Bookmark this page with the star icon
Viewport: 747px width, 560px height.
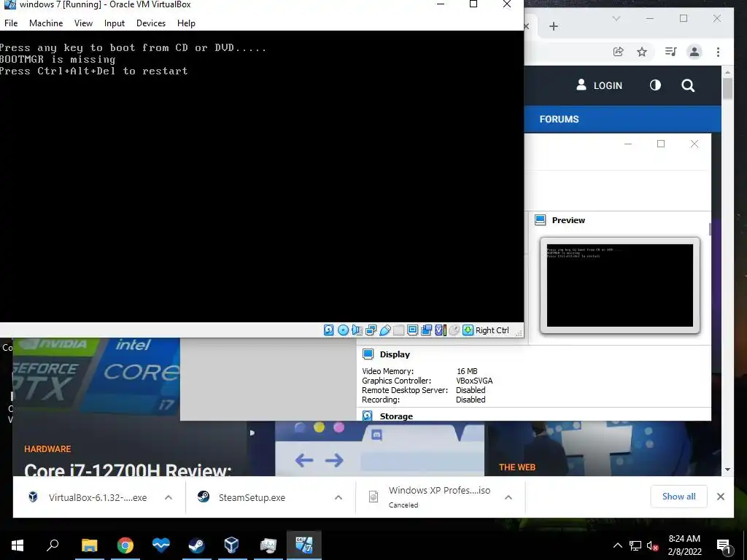[642, 52]
